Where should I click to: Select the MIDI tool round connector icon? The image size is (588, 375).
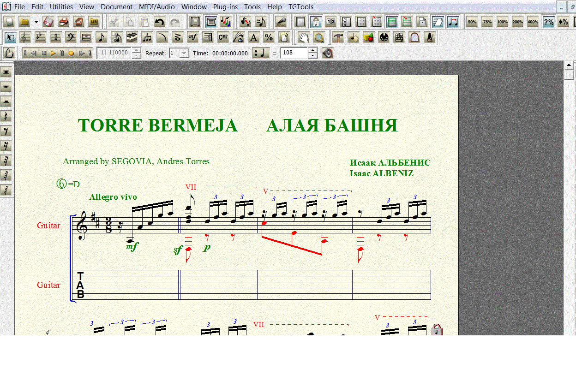[384, 37]
